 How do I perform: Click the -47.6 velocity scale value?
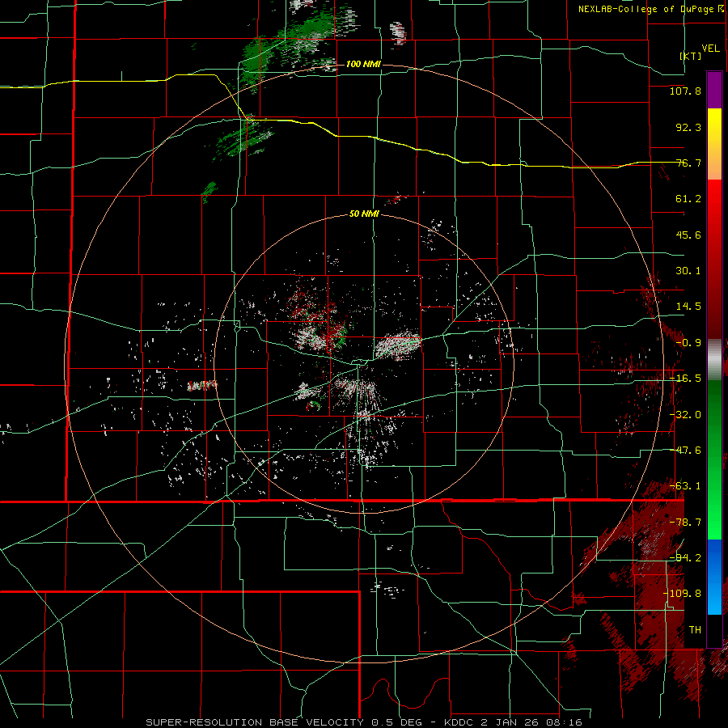pyautogui.click(x=685, y=451)
